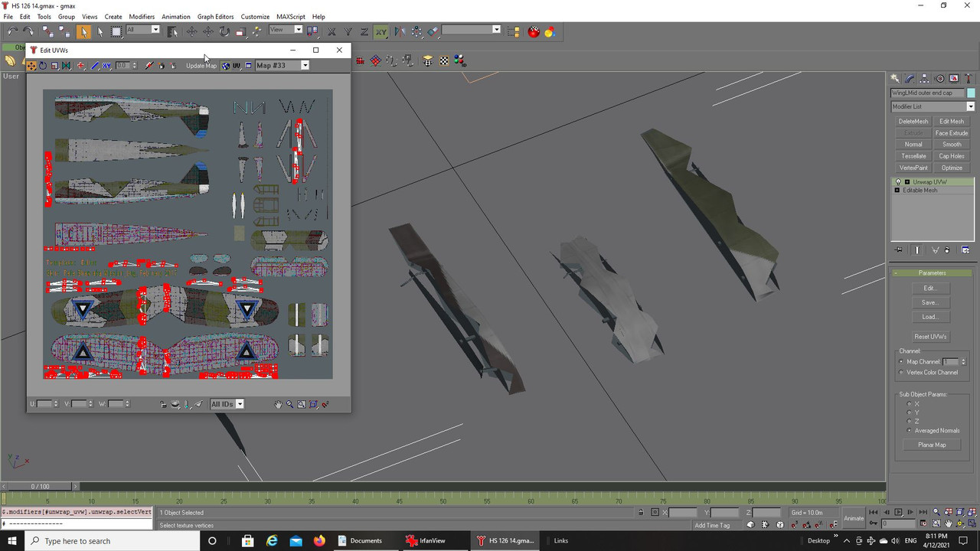
Task: Restrict to X axis
Action: pos(332,31)
